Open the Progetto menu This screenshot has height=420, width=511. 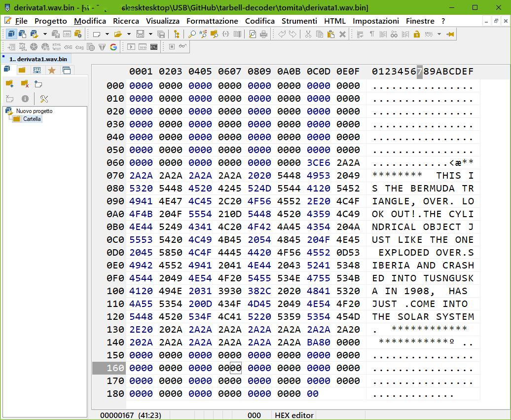pos(50,21)
